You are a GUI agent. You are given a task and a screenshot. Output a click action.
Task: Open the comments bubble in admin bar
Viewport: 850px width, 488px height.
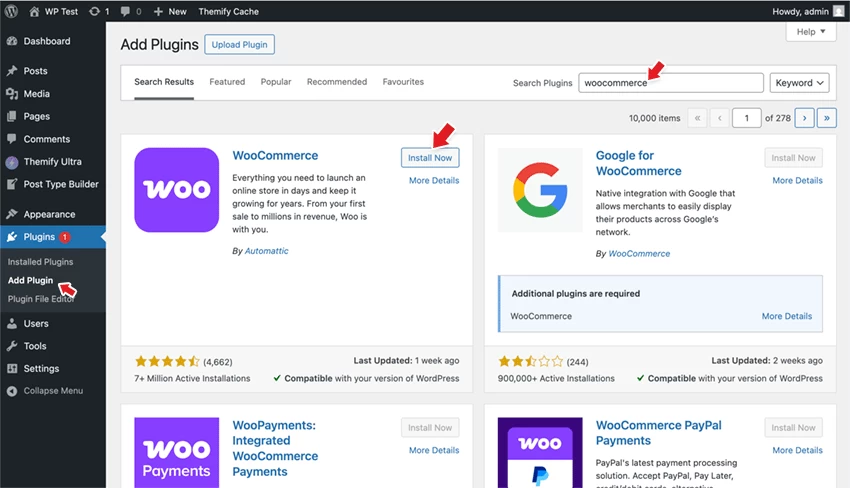(131, 11)
